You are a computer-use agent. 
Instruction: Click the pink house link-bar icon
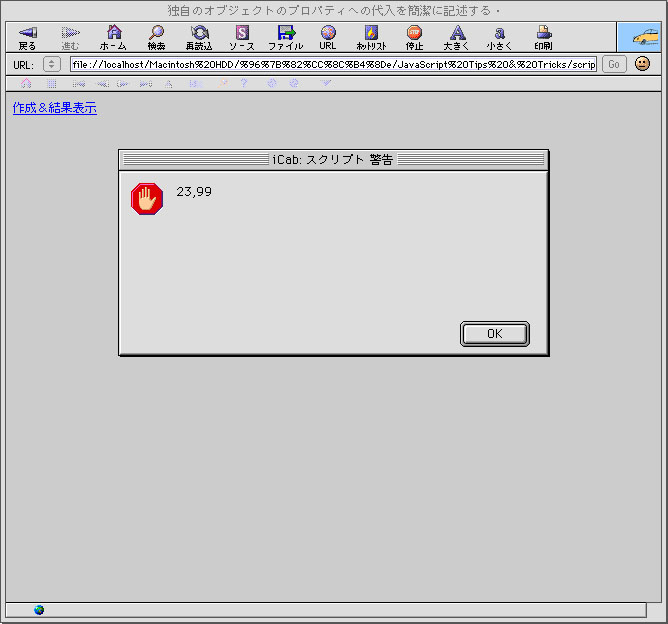[26, 83]
